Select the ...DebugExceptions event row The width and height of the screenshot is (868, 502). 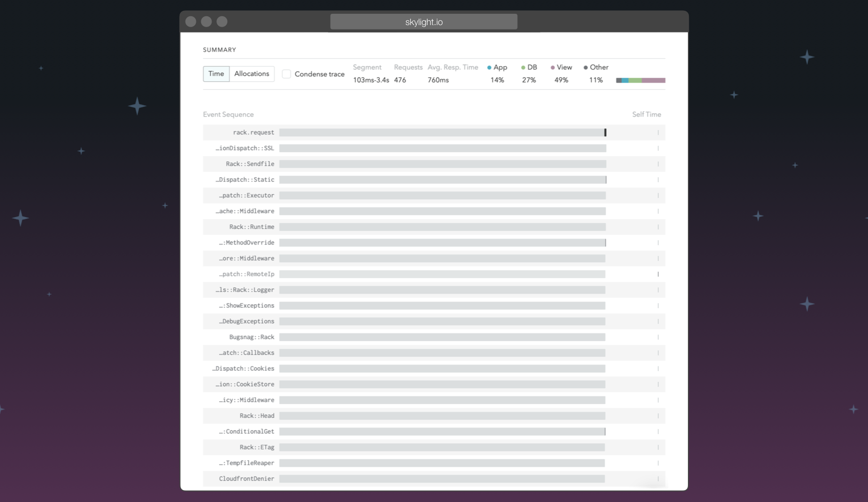[434, 321]
